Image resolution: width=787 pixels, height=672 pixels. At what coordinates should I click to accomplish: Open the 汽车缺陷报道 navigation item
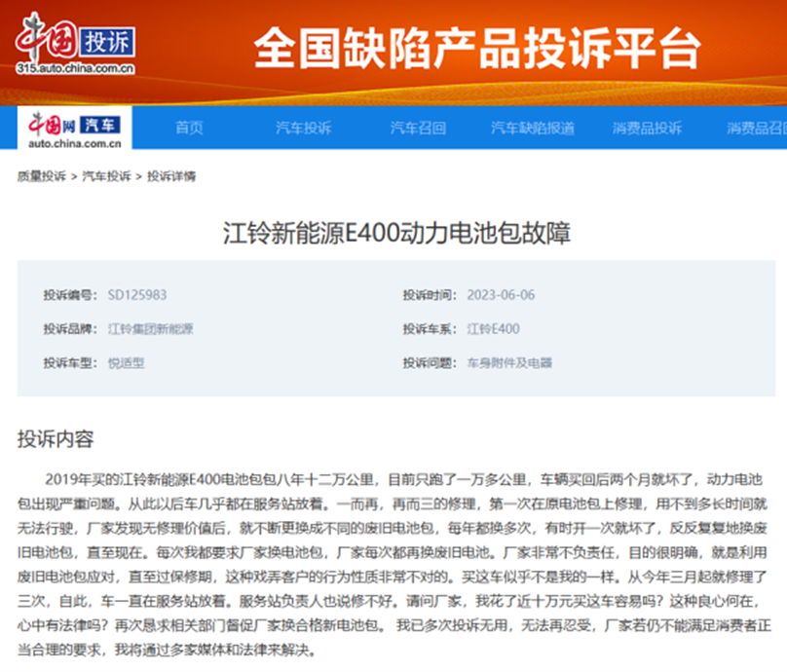click(x=533, y=128)
